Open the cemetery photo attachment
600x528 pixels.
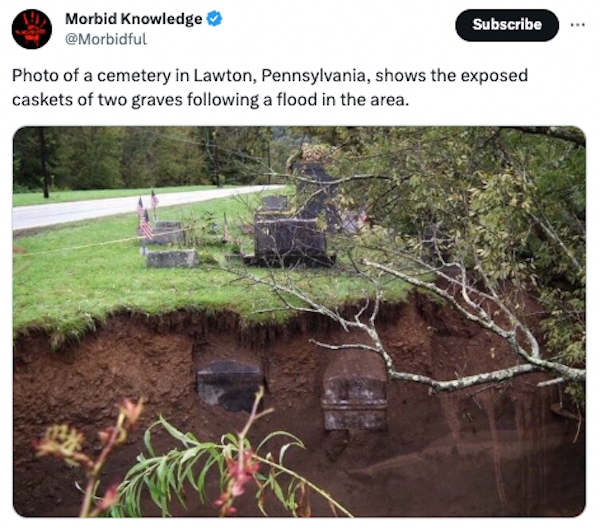click(x=299, y=321)
